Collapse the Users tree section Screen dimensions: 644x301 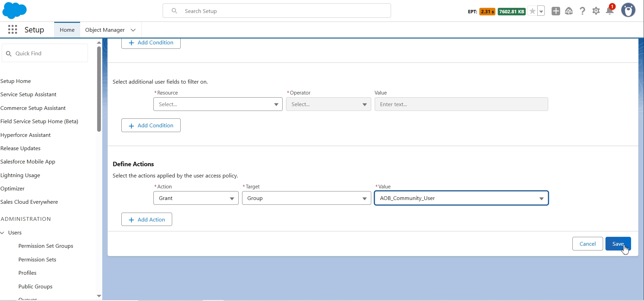[2, 233]
